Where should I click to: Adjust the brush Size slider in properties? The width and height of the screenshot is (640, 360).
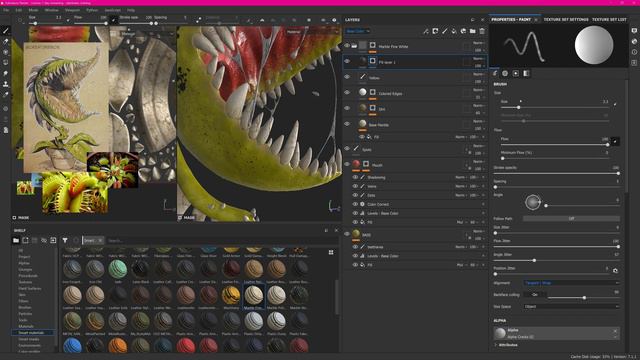click(555, 107)
